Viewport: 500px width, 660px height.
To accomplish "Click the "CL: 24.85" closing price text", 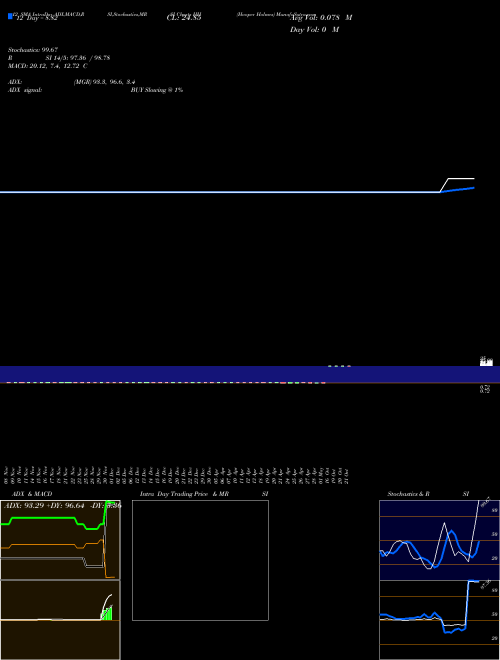I will (x=184, y=18).
